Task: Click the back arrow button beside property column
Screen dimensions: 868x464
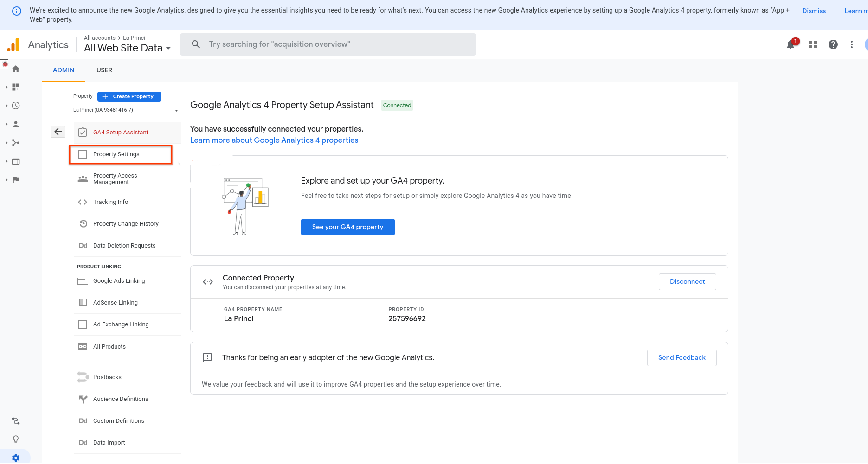Action: pyautogui.click(x=58, y=132)
